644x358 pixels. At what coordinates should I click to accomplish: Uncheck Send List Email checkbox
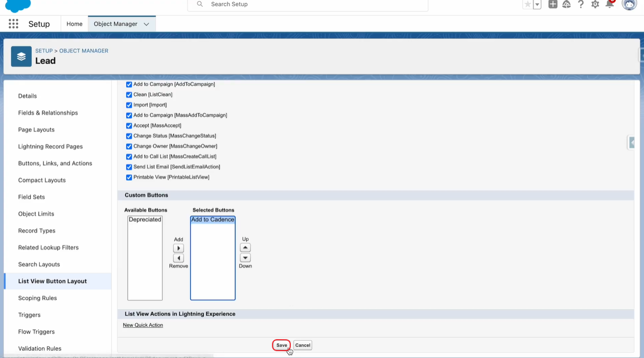coord(129,167)
